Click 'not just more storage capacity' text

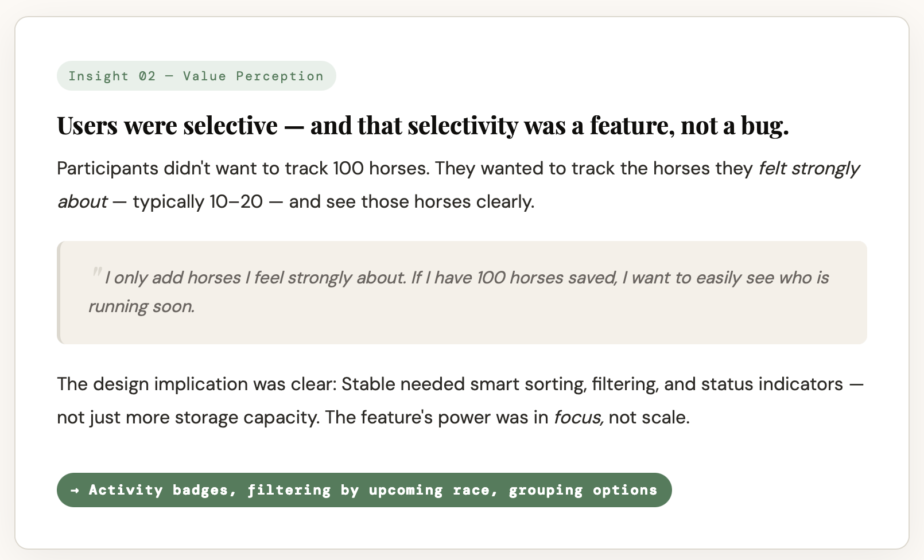pos(188,417)
